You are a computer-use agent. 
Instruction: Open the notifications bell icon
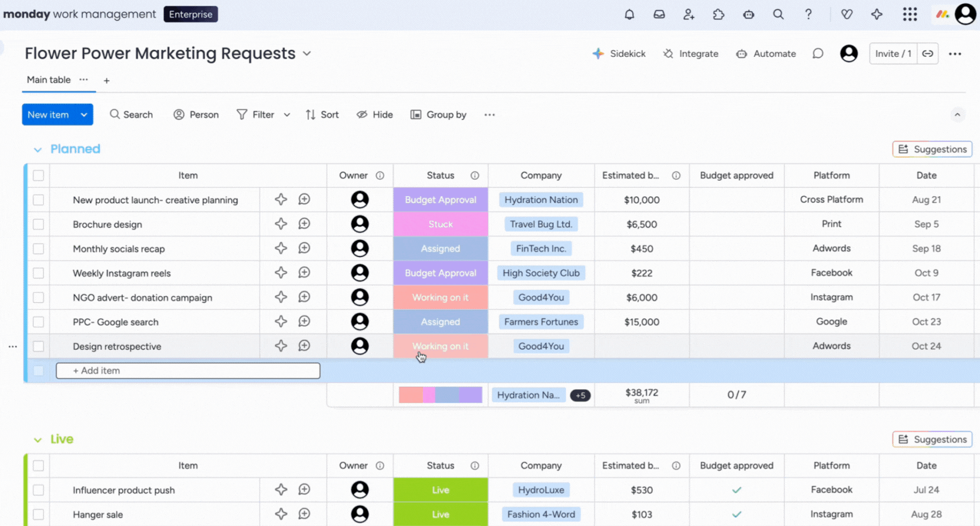tap(629, 14)
